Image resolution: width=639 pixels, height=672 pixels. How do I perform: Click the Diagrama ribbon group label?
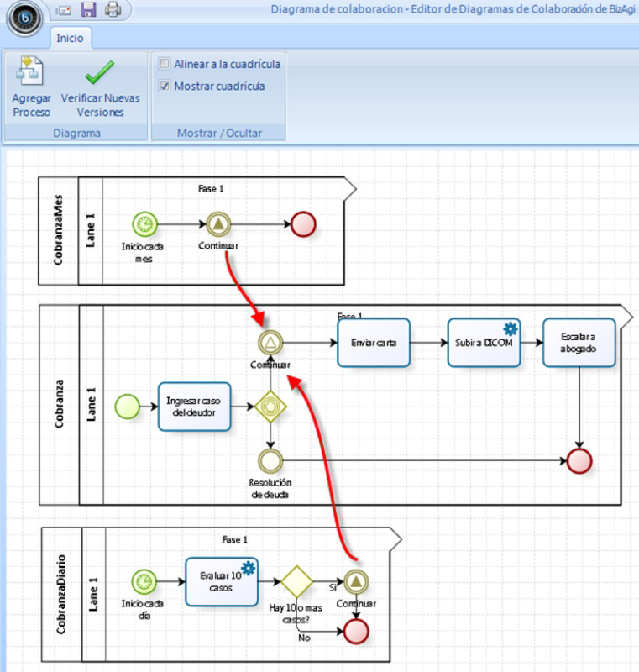click(x=76, y=133)
